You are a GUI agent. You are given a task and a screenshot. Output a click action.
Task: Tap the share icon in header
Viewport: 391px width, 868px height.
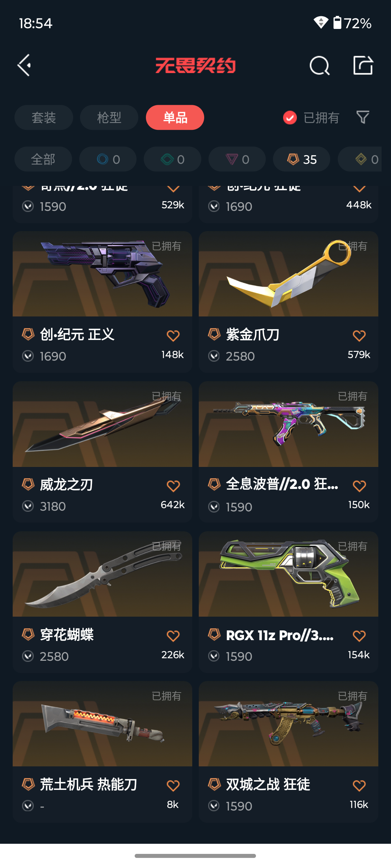[363, 65]
